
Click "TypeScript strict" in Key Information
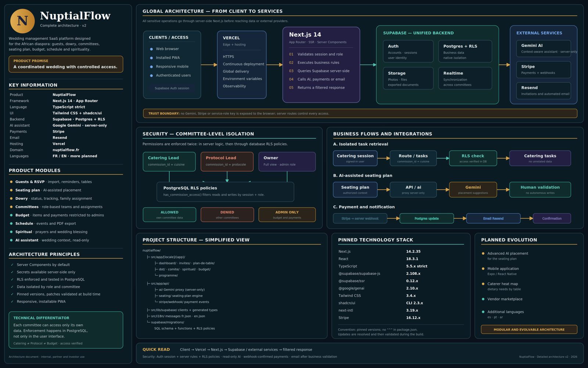69,107
